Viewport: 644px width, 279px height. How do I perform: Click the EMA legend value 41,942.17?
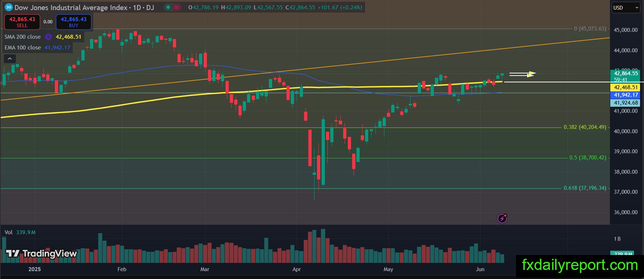57,48
